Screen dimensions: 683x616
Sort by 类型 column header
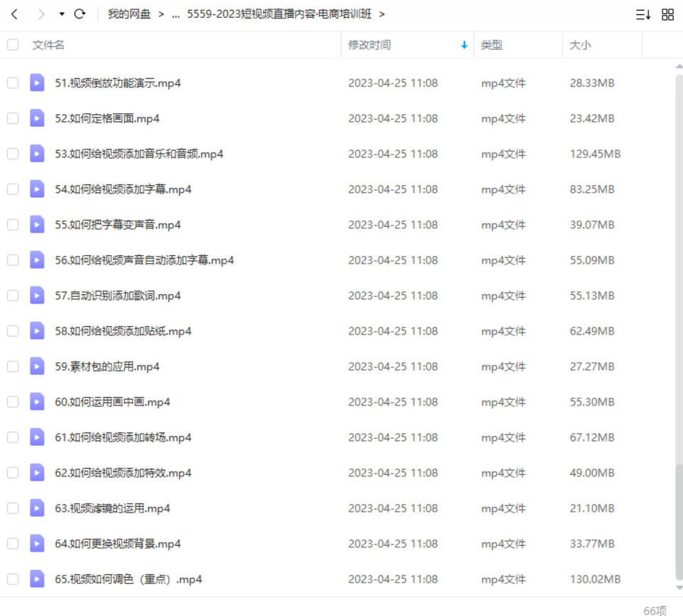[x=492, y=45]
